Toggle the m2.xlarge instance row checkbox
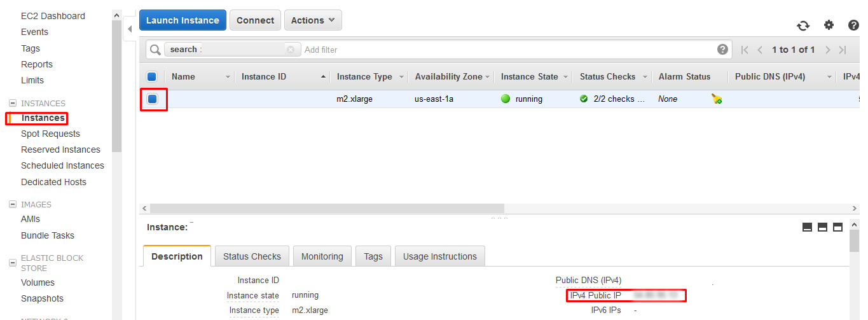Screen dimensions: 868x320 pos(153,99)
